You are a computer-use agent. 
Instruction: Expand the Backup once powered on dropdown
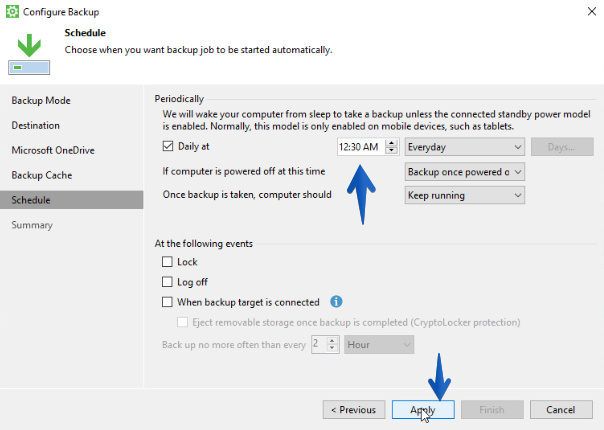coord(465,172)
